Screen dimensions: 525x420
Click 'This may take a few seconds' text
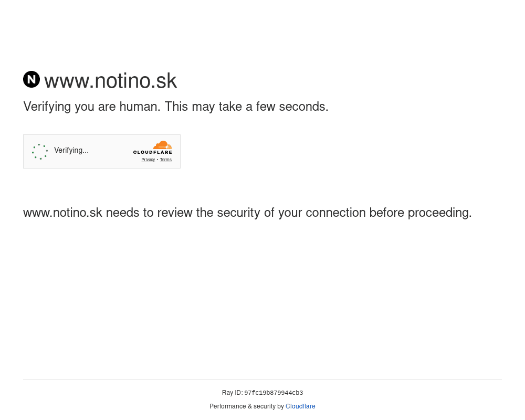tap(246, 107)
